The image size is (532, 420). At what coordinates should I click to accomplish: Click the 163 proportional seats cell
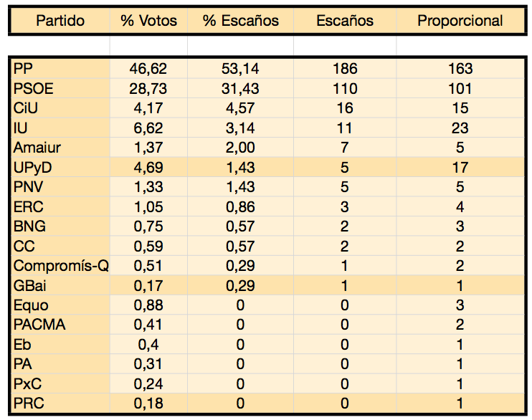click(460, 69)
